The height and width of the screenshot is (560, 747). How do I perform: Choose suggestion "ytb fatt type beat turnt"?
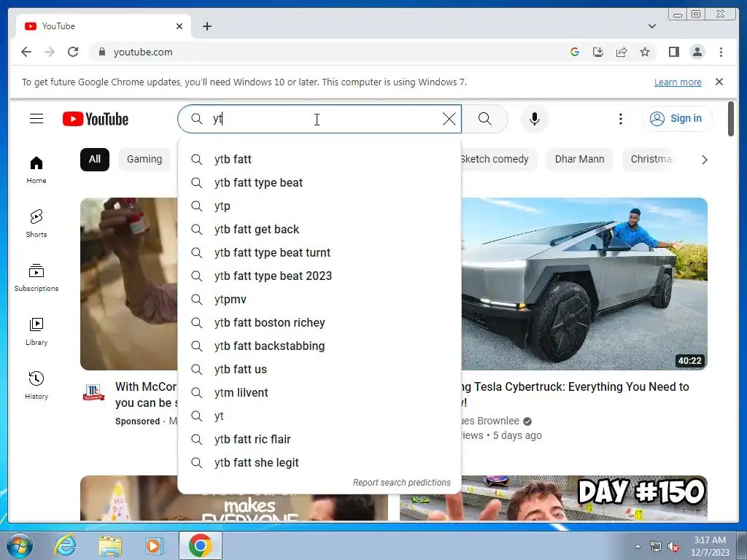(320, 252)
